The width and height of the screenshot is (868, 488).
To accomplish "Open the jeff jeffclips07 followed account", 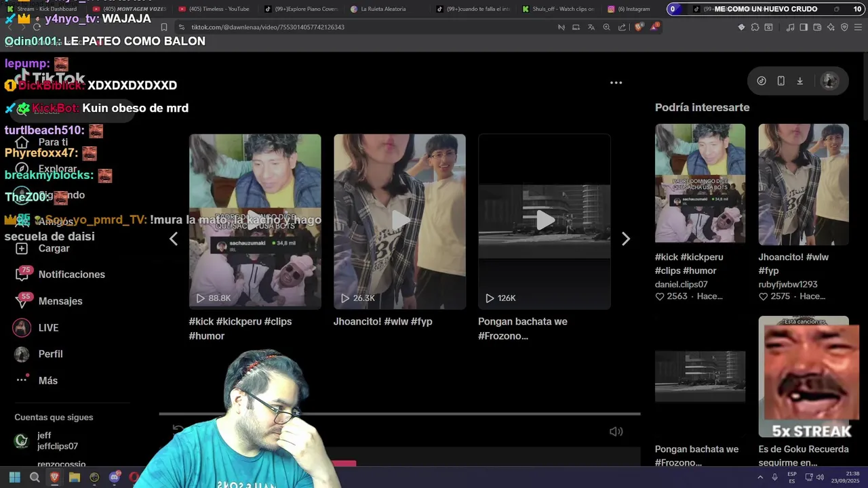I will 46,441.
